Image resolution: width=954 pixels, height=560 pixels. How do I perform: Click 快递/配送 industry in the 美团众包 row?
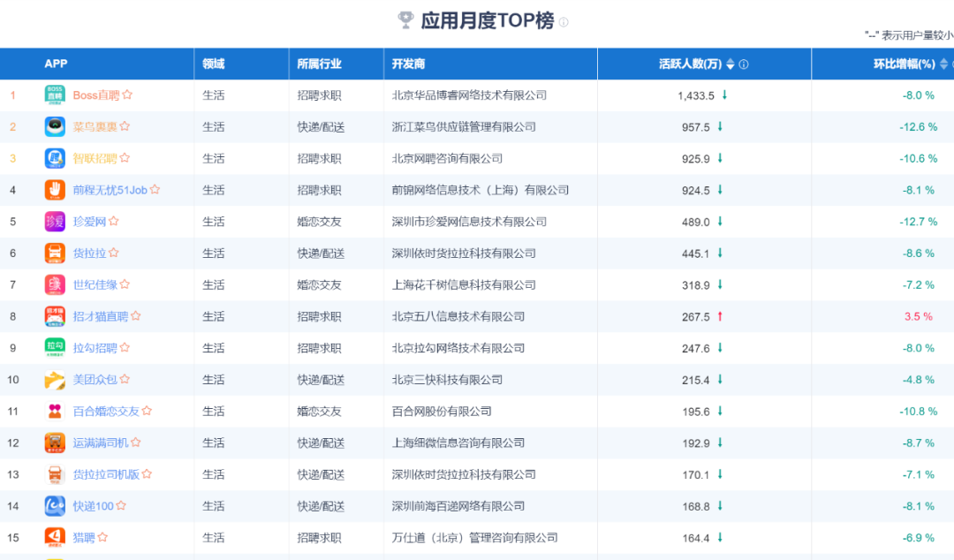pyautogui.click(x=321, y=380)
